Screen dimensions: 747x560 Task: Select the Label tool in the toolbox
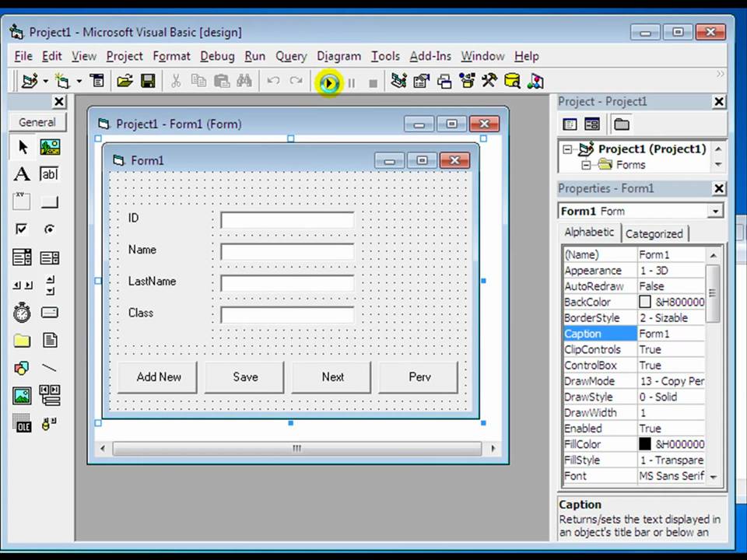click(x=22, y=174)
